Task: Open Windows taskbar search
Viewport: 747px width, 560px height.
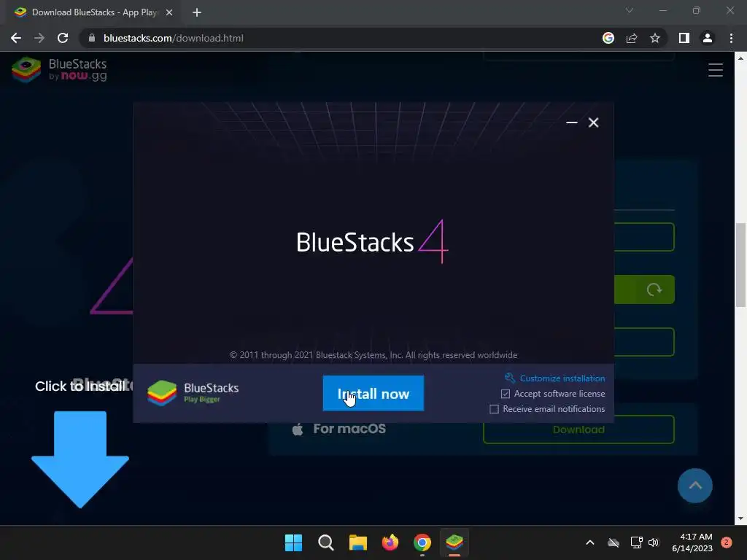Action: tap(326, 542)
